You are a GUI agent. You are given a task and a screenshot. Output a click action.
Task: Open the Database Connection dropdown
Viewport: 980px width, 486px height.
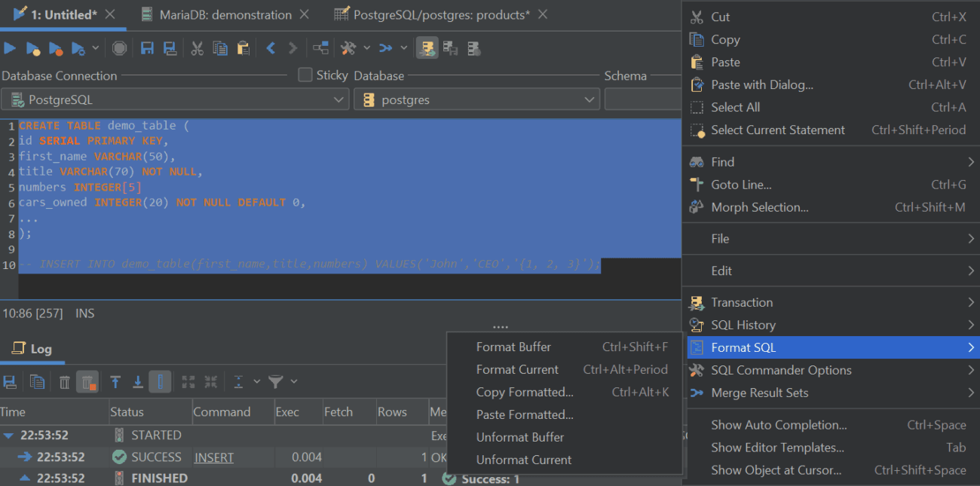(x=339, y=98)
